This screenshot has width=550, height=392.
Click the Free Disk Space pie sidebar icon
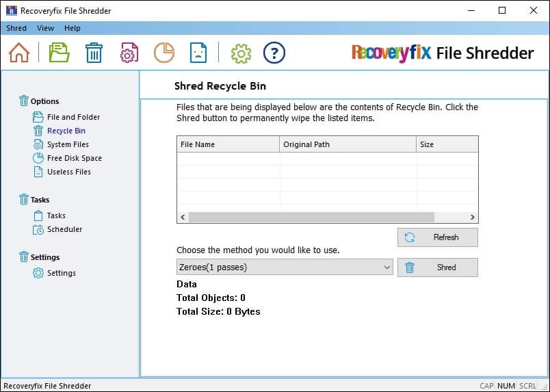pos(38,158)
